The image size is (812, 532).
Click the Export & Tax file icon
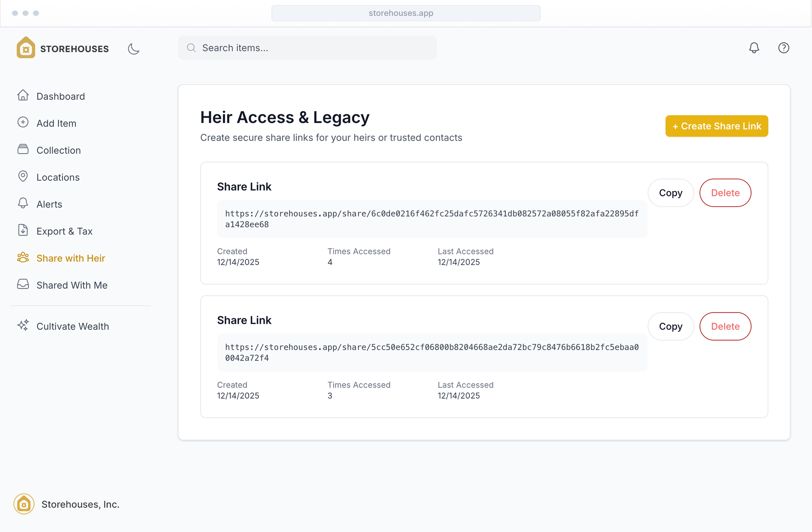tap(23, 230)
